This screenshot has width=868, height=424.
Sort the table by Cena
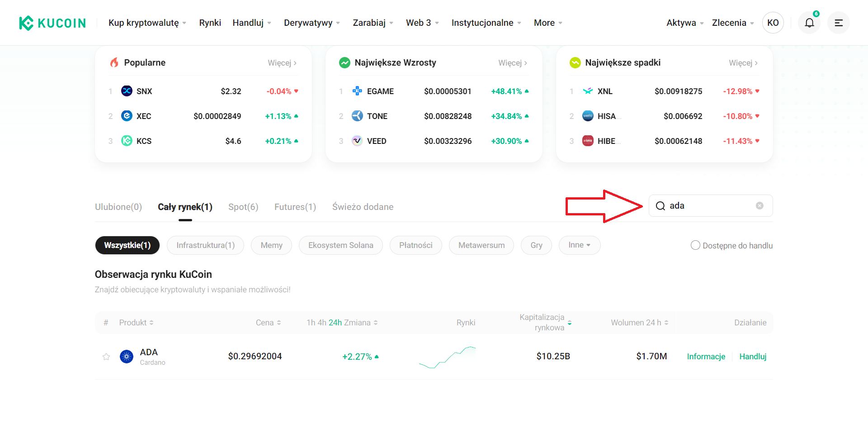[x=269, y=323]
